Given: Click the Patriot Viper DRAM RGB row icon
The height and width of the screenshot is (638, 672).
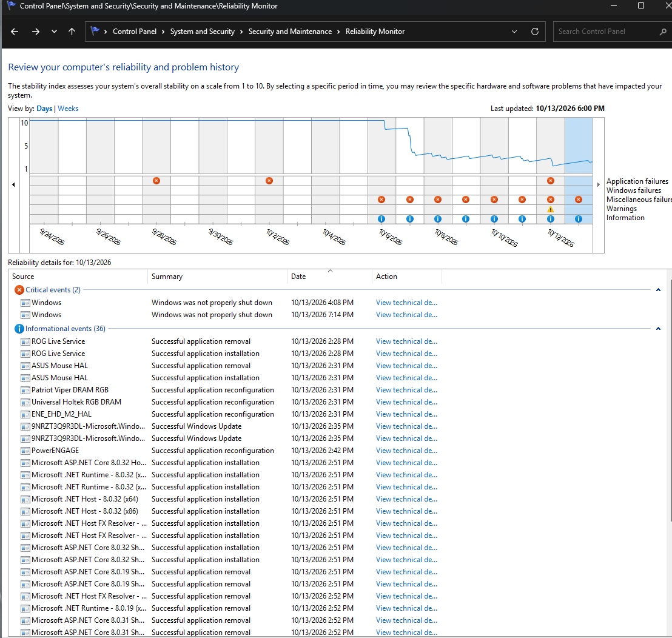Looking at the screenshot, I should pyautogui.click(x=25, y=391).
